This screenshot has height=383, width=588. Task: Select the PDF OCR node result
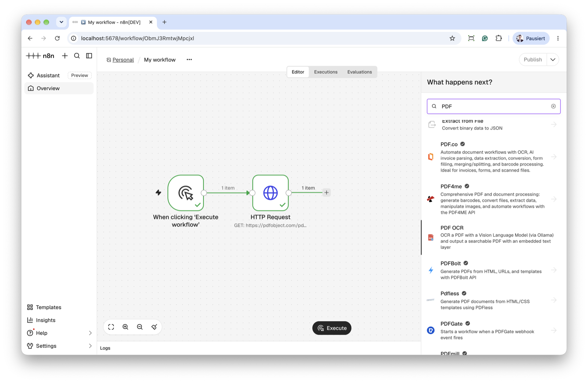click(494, 237)
